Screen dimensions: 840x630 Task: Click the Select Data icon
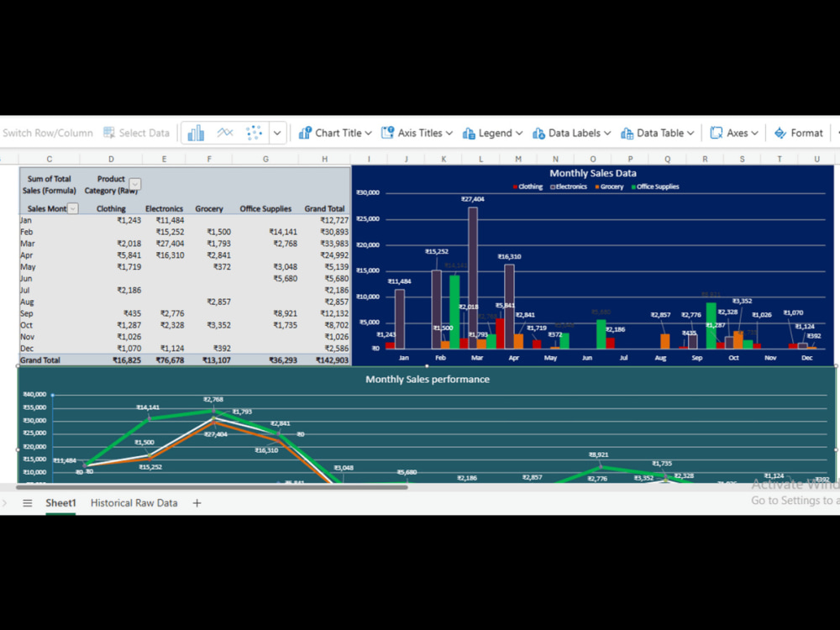point(109,133)
